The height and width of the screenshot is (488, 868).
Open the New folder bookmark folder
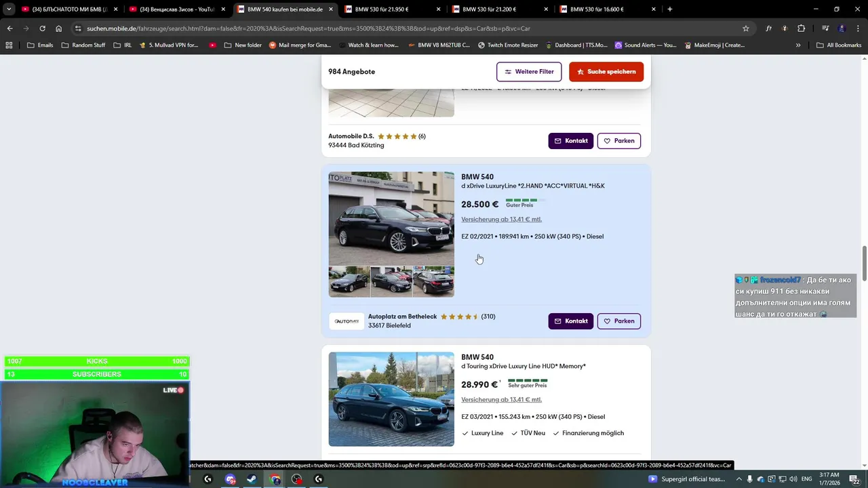(x=243, y=45)
